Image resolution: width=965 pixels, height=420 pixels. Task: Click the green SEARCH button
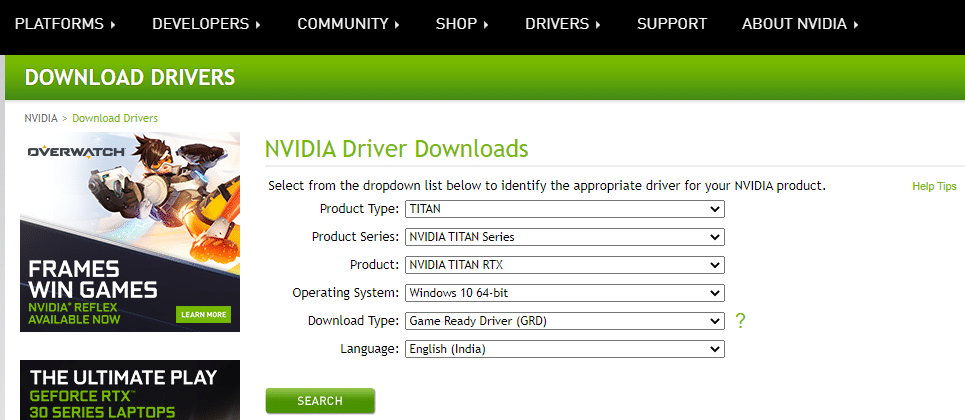[320, 401]
